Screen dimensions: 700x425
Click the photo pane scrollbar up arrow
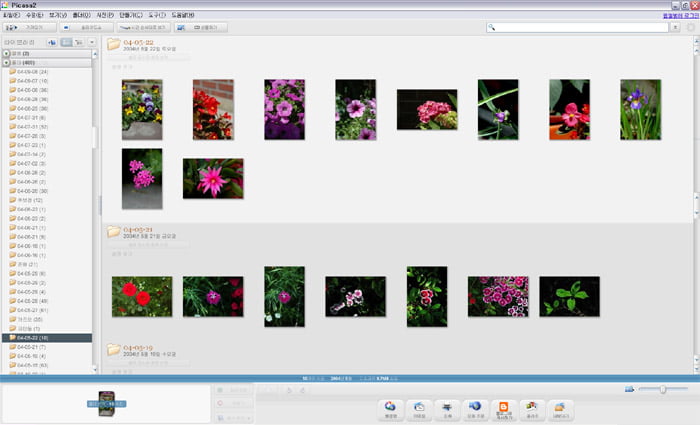point(696,41)
